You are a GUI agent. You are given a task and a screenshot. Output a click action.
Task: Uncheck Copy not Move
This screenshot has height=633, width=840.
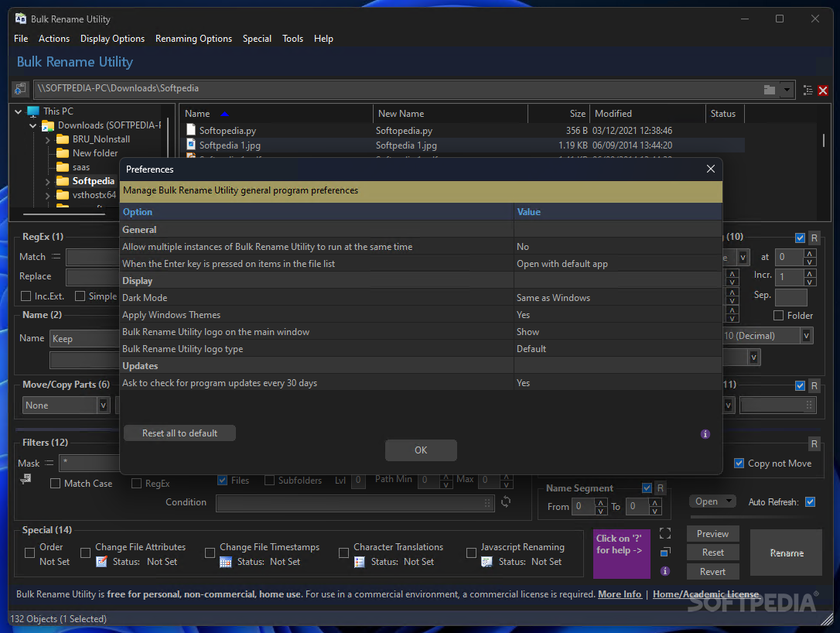(739, 463)
